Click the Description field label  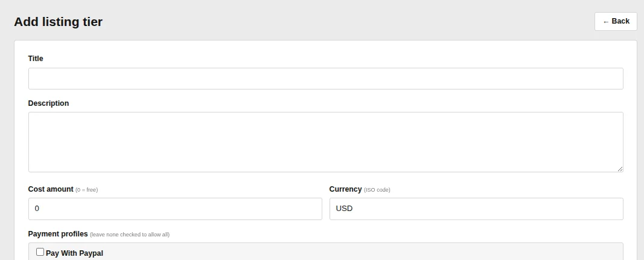coord(48,103)
